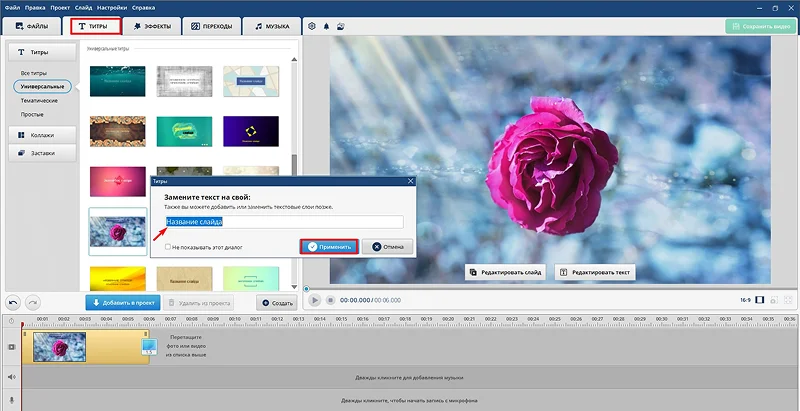Click the red playhead marker on timeline
The width and height of the screenshot is (800, 411).
coord(22,325)
